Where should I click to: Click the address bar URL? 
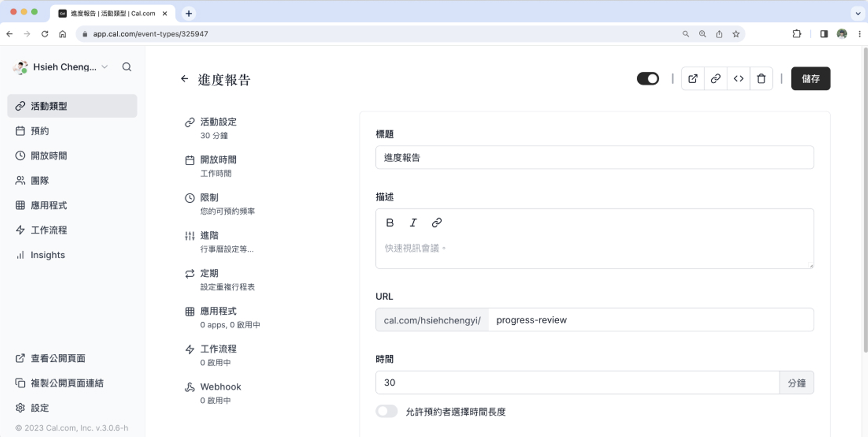tap(151, 34)
